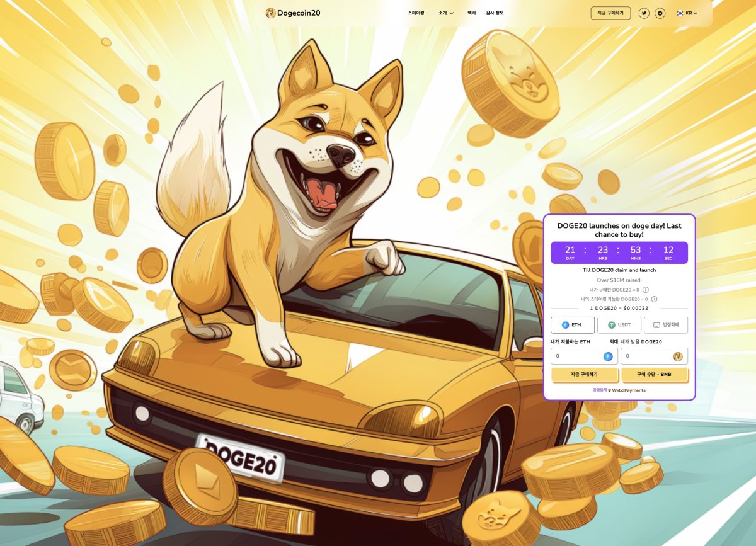Screen dimensions: 756x546
Task: Open the KR language dropdown
Action: (x=687, y=13)
